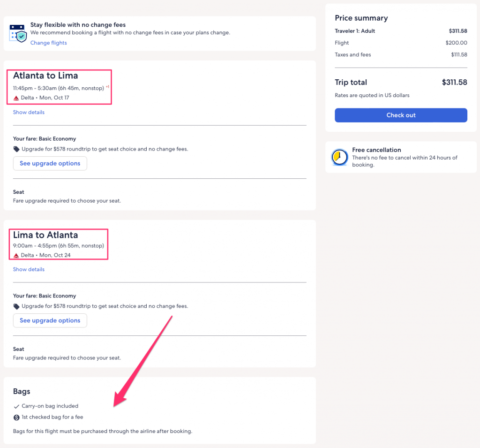Open the Change flights link

pos(48,43)
